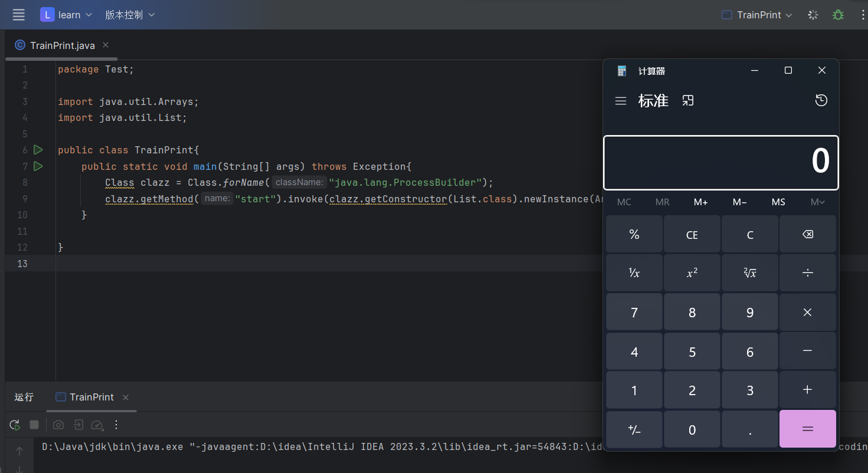The image size is (868, 473).
Task: Click the backspace key icon on calculator
Action: 808,234
